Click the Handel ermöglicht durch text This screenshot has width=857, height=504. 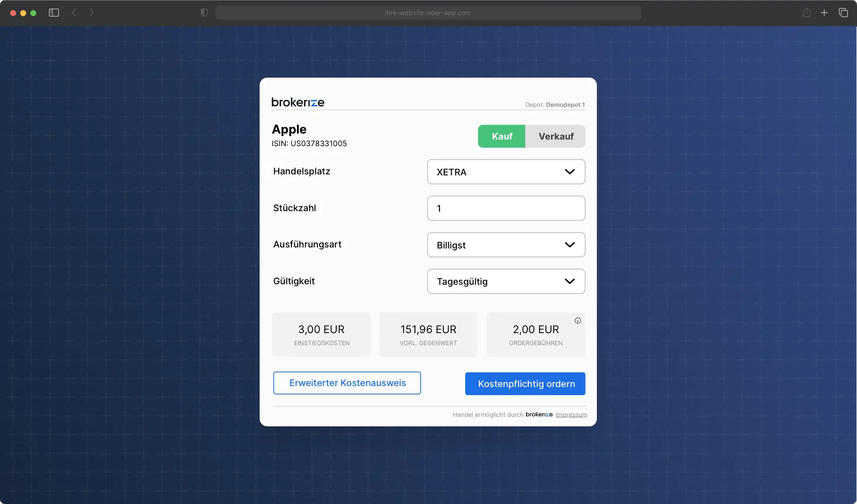coord(488,414)
